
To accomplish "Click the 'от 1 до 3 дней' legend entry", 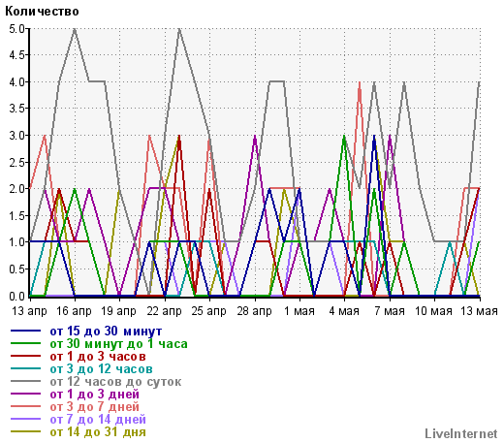I will [95, 395].
